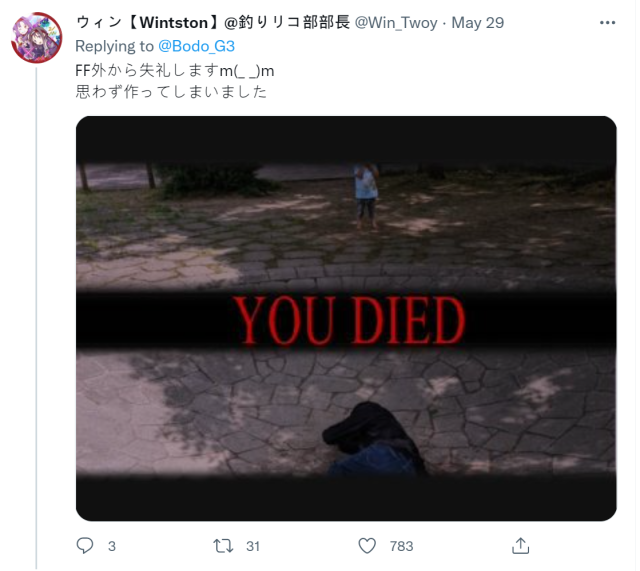Click the reply count 3

[112, 547]
